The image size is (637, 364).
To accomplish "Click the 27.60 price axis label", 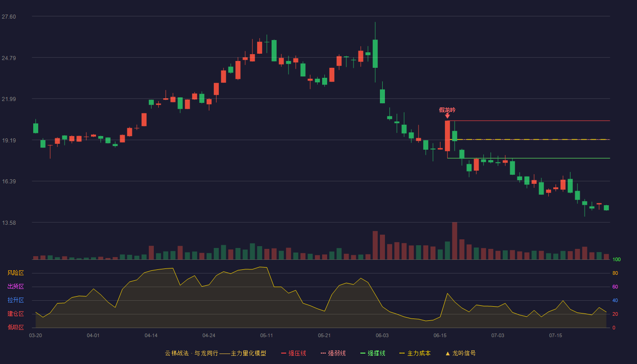I will 9,16.
